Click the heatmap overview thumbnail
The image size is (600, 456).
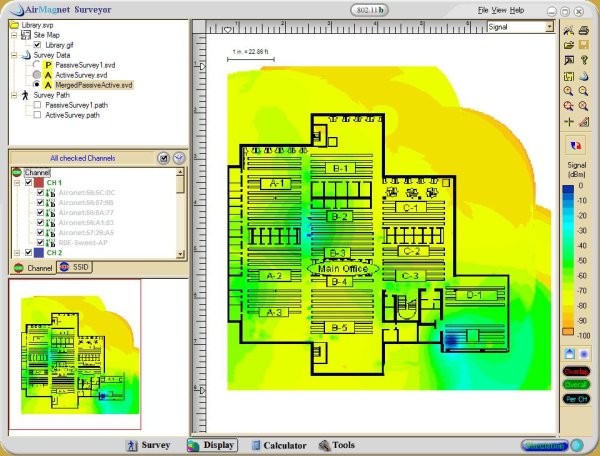75,354
